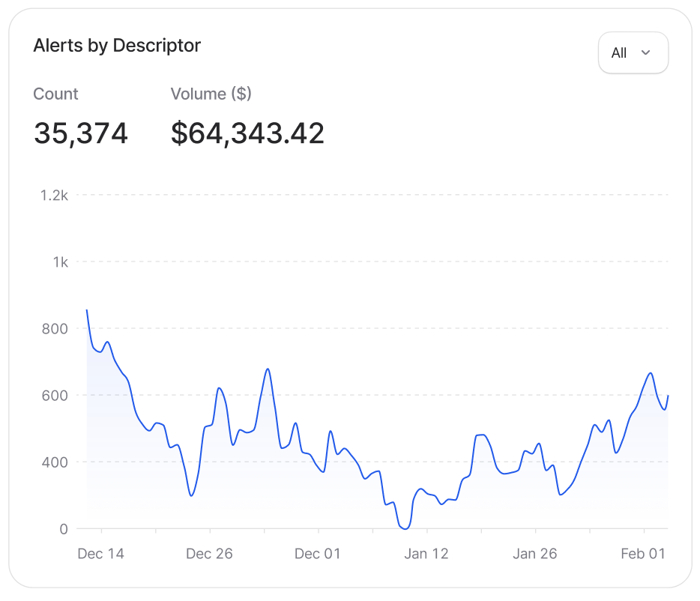Click the 1k y-axis label
Screen dimensions: 700x601
(59, 262)
